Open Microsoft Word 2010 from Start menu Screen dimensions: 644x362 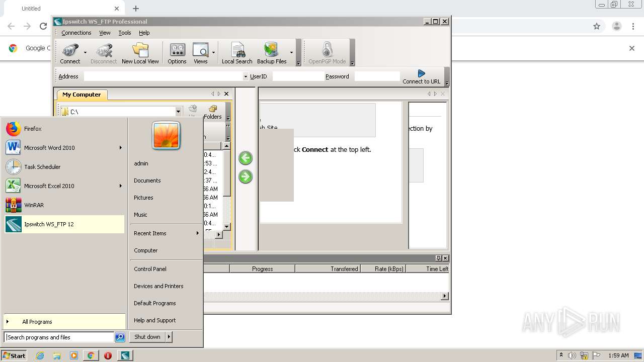64,148
